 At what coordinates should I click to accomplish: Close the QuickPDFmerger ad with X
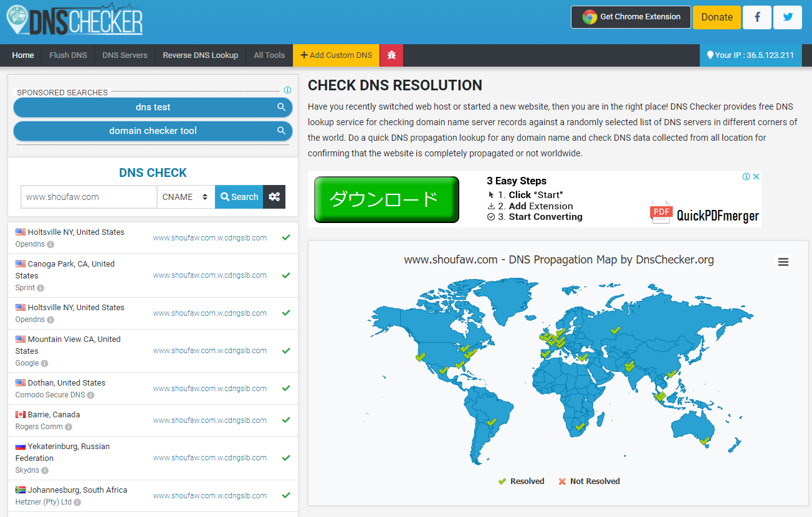point(756,177)
